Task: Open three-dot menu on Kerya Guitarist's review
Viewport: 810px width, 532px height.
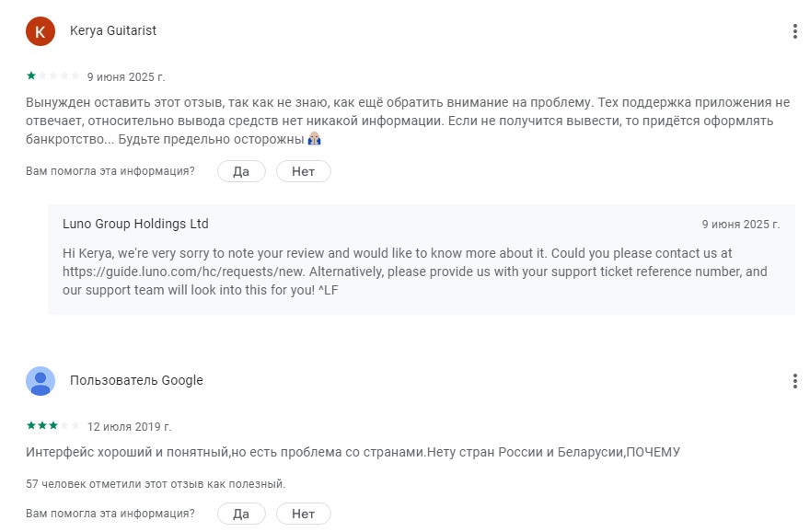Action: click(794, 31)
